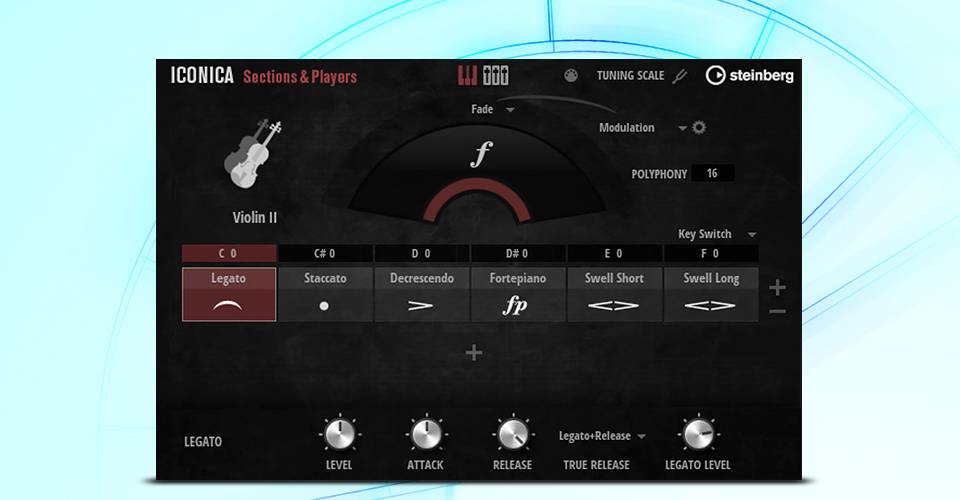Open the Legato+Release true release dropdown

pyautogui.click(x=602, y=436)
